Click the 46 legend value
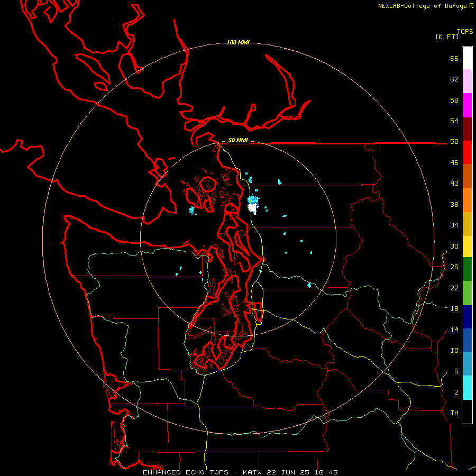 [x=454, y=163]
